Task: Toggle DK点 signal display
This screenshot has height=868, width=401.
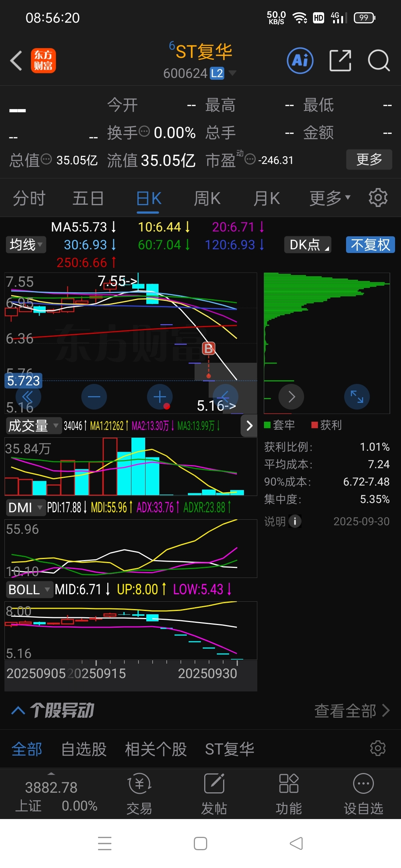Action: pos(308,245)
